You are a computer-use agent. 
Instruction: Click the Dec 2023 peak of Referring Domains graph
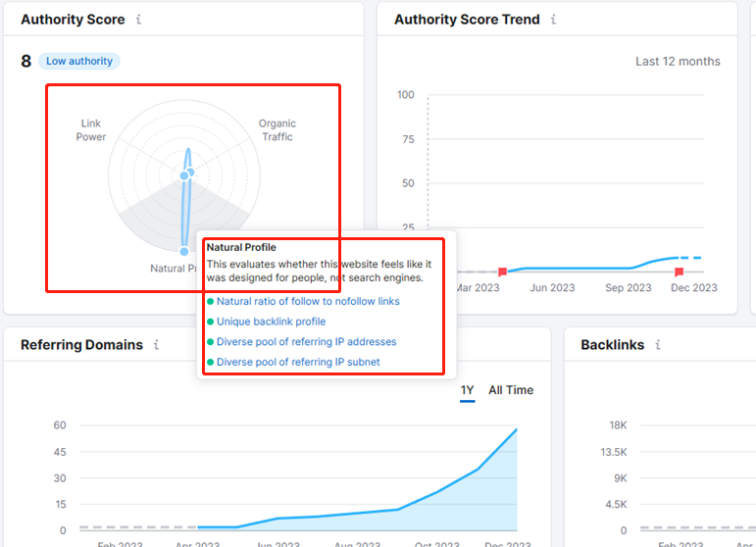tap(517, 429)
